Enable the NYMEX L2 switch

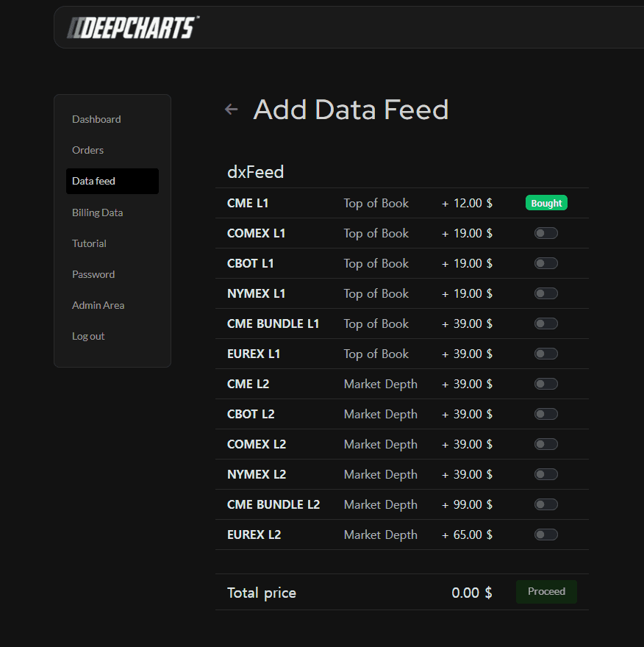point(545,474)
